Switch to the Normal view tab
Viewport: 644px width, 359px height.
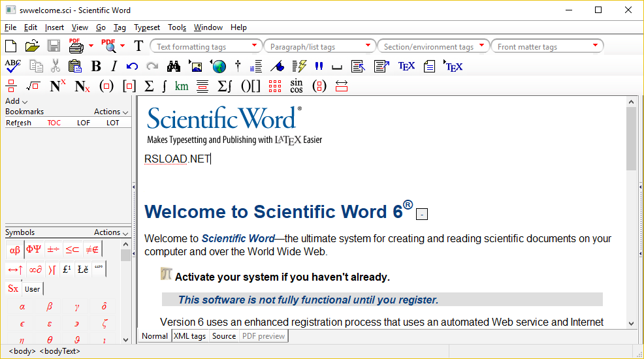(155, 336)
